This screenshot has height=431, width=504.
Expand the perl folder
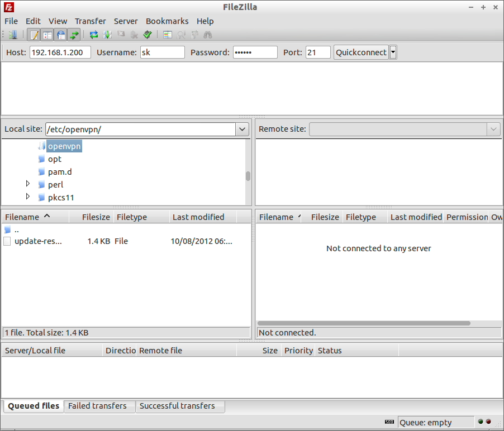click(27, 183)
